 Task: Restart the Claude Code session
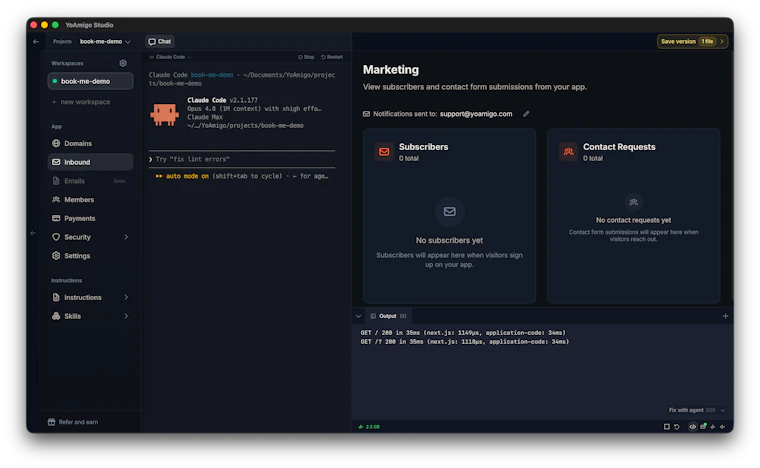point(332,57)
